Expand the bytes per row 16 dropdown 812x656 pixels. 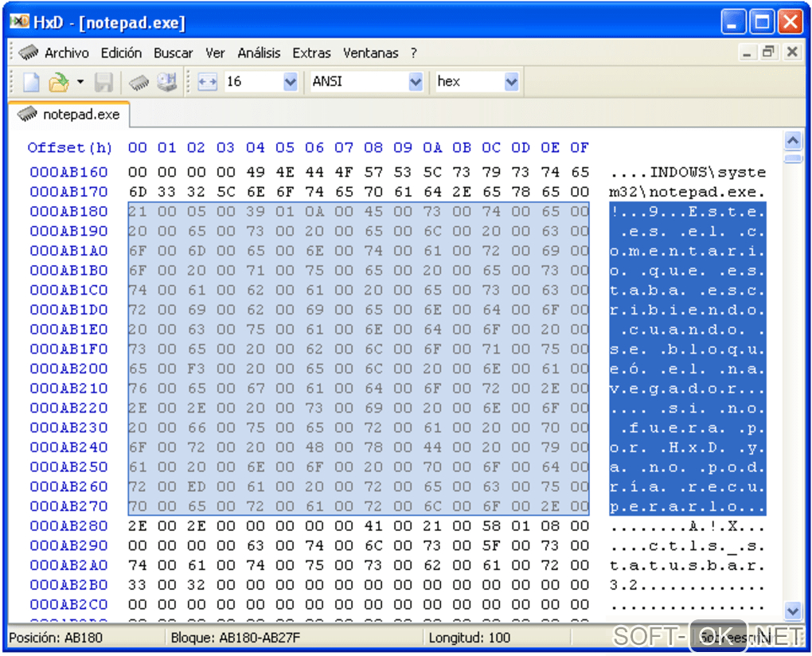coord(291,82)
